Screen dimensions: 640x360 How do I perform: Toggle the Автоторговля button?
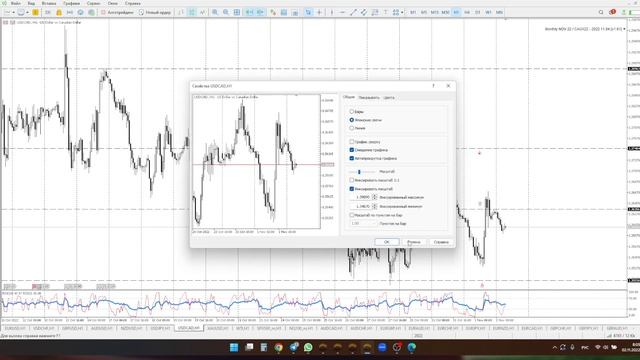coord(117,12)
